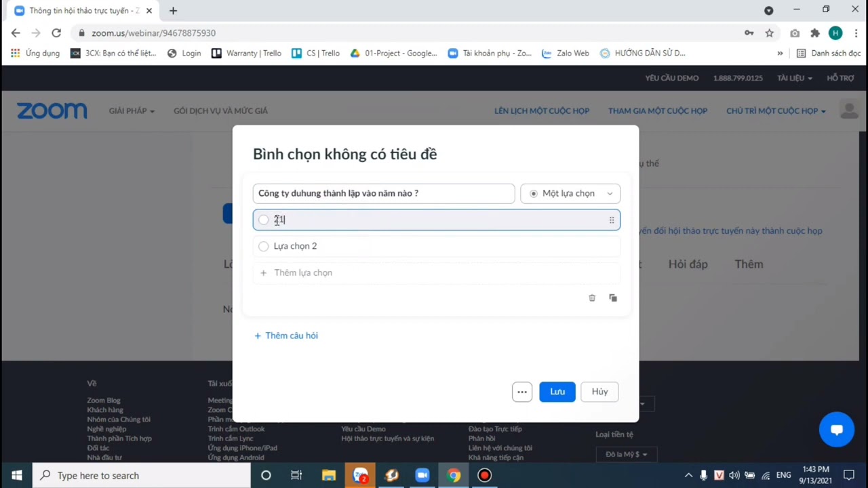The image size is (868, 488).
Task: Expand the GIẢI PHÁP menu
Action: 132,111
